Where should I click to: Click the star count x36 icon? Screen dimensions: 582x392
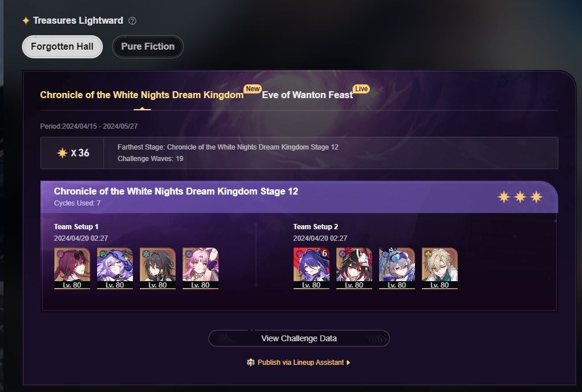tap(62, 153)
